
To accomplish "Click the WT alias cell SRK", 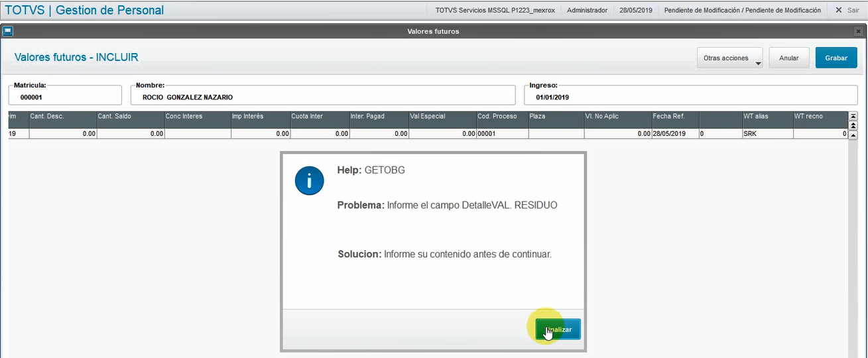I will [767, 133].
